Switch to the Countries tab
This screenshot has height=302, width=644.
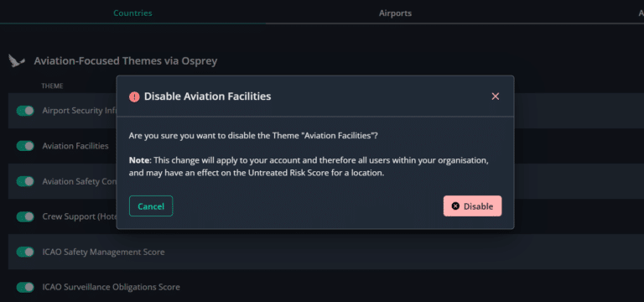tap(132, 13)
